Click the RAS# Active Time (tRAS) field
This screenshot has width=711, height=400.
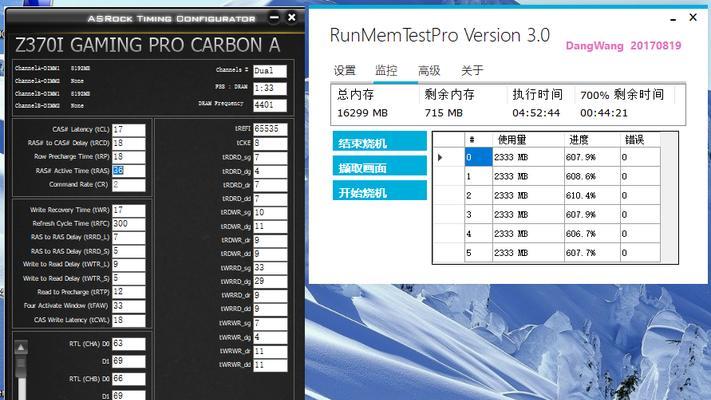tap(129, 171)
